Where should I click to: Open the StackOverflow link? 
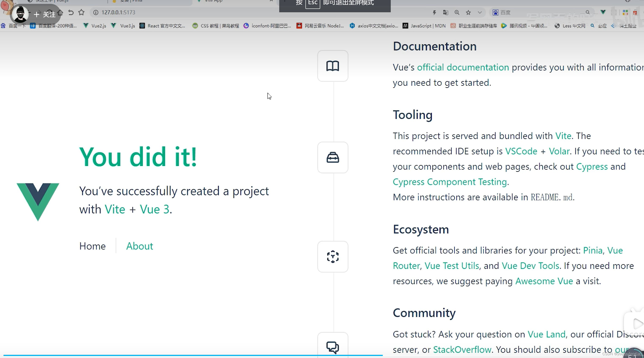click(462, 350)
